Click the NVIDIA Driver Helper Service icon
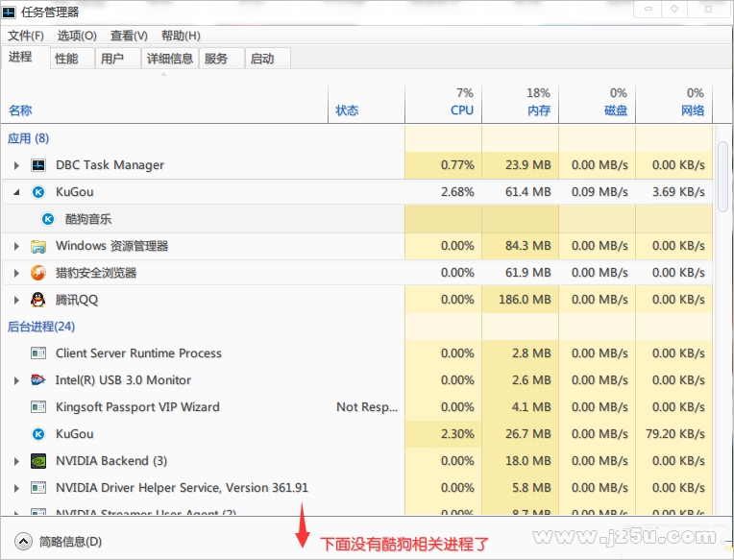 (x=38, y=488)
